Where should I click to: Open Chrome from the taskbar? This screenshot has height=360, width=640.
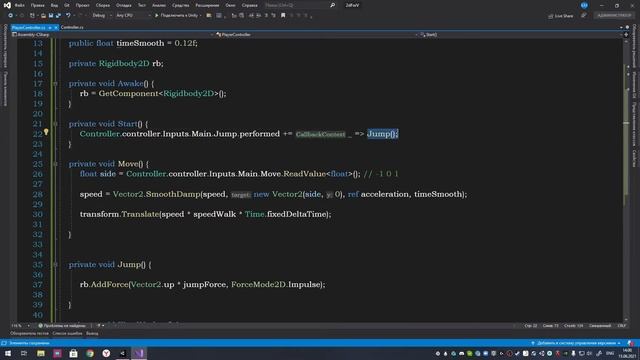tap(90, 353)
